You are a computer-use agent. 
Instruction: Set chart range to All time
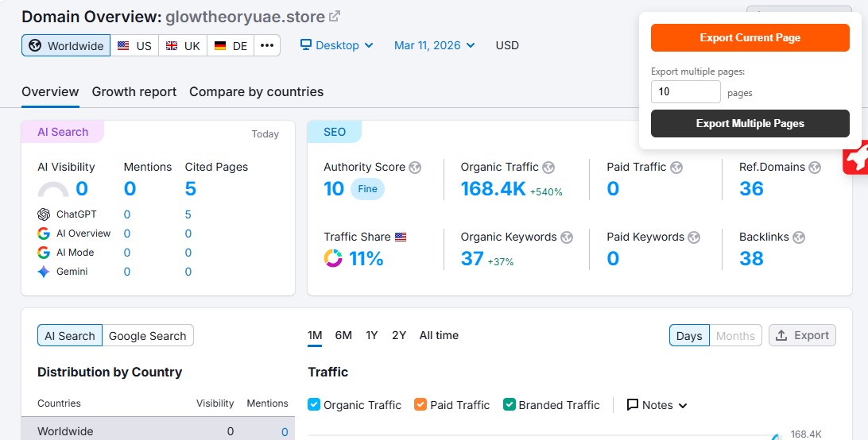point(439,335)
